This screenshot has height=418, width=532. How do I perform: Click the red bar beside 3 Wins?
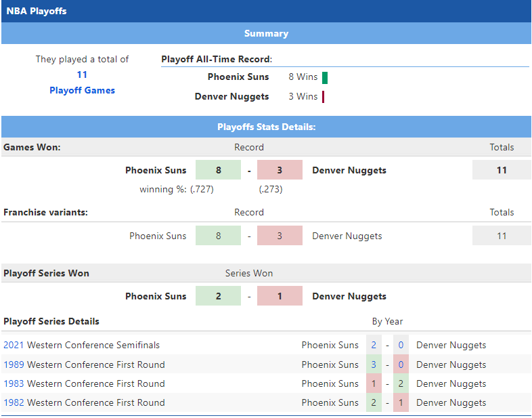click(x=324, y=96)
